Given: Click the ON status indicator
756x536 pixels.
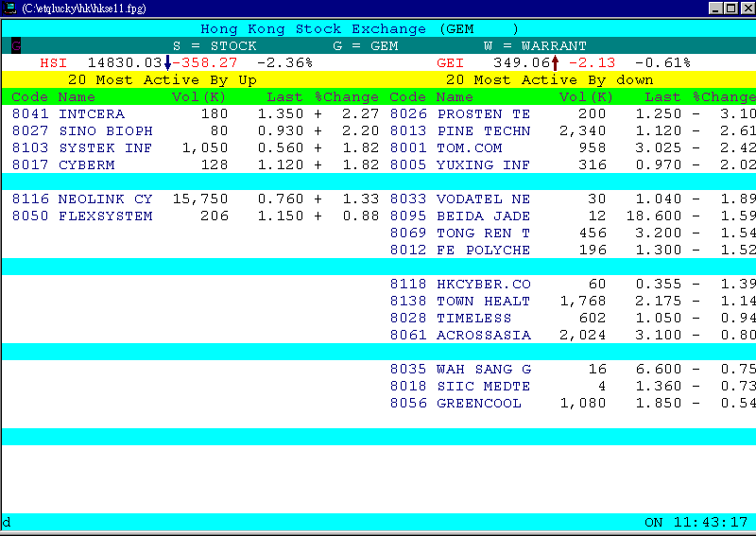Looking at the screenshot, I should [x=654, y=522].
